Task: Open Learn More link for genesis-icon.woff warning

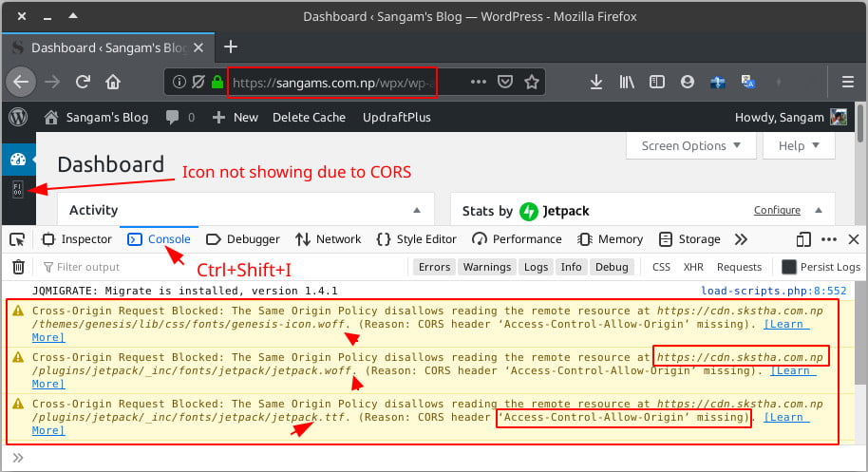Action: coord(786,324)
